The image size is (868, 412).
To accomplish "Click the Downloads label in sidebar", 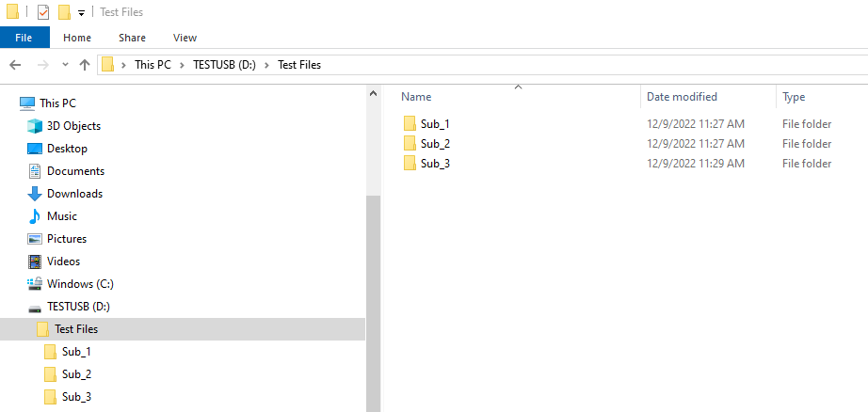I will (74, 194).
